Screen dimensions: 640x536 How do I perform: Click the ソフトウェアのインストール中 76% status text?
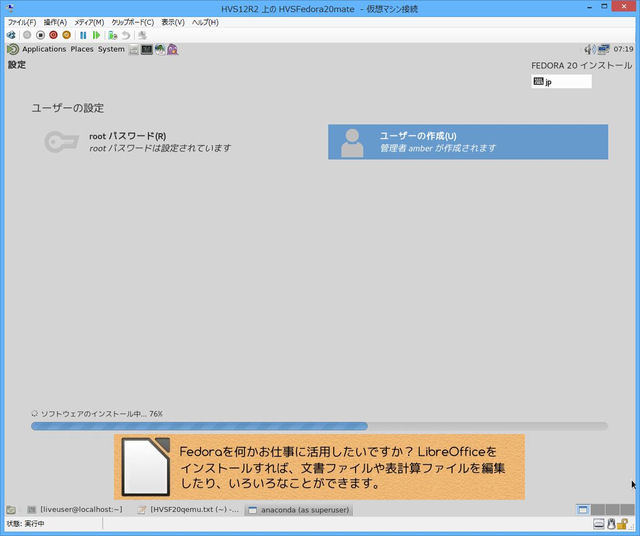coord(102,414)
